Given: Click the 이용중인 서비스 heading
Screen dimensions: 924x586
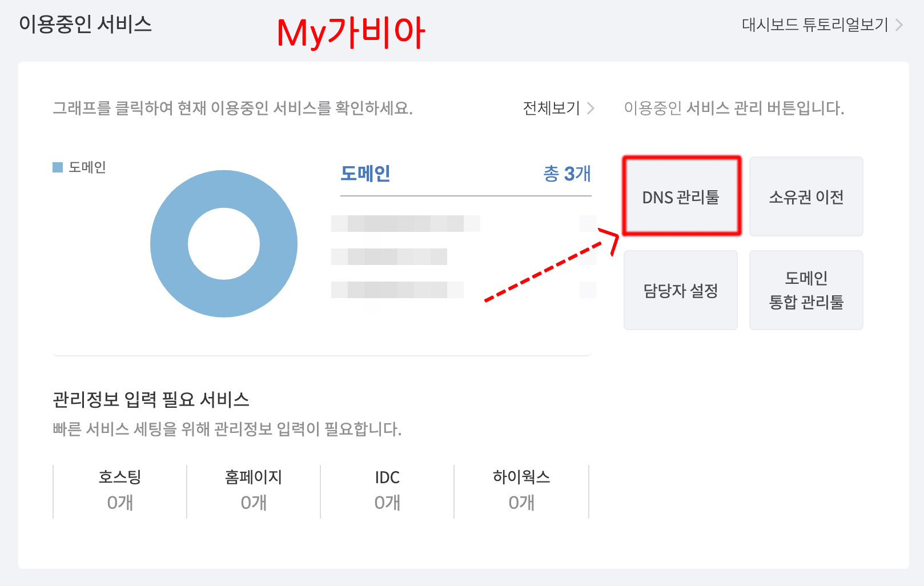Looking at the screenshot, I should [85, 25].
